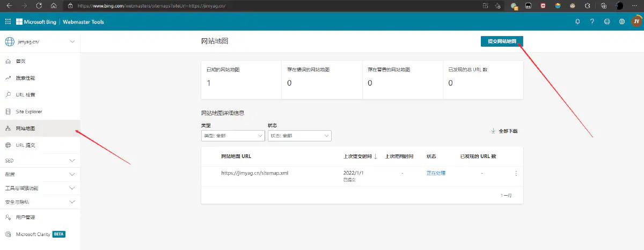Select 网站地图 in the sidebar
The height and width of the screenshot is (250, 644).
(x=26, y=128)
